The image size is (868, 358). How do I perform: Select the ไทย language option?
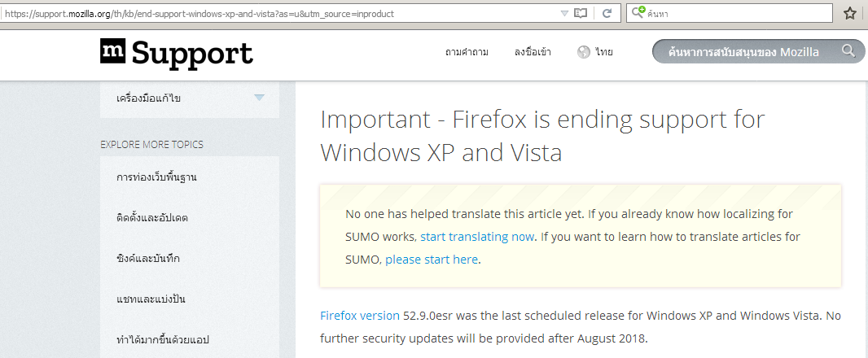point(603,52)
